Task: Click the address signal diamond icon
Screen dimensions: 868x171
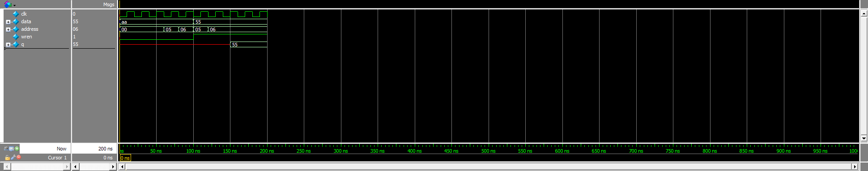Action: point(16,29)
